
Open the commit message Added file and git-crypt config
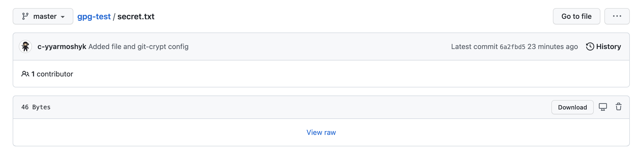[138, 47]
